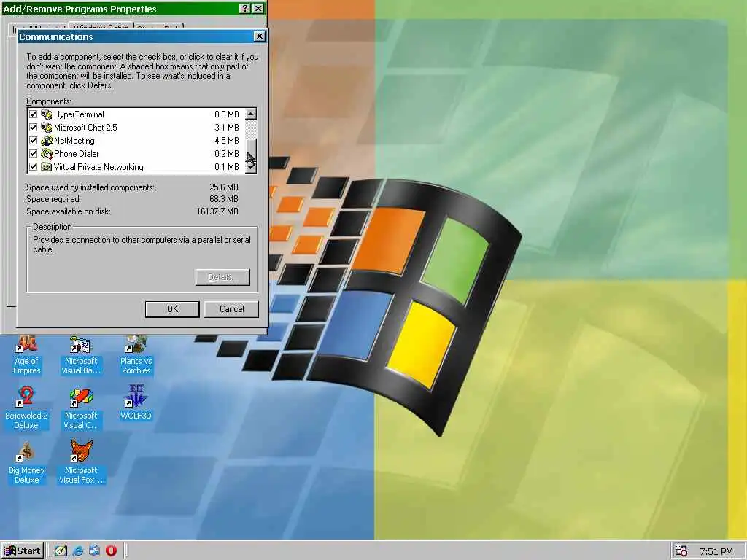Image resolution: width=747 pixels, height=560 pixels.
Task: Click the 68.3 MB space required value
Action: pyautogui.click(x=224, y=199)
